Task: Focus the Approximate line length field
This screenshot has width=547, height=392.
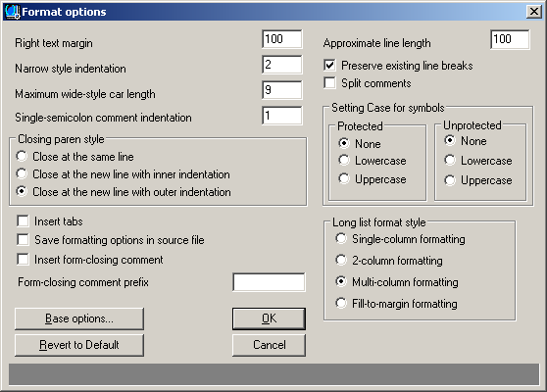Action: 510,39
